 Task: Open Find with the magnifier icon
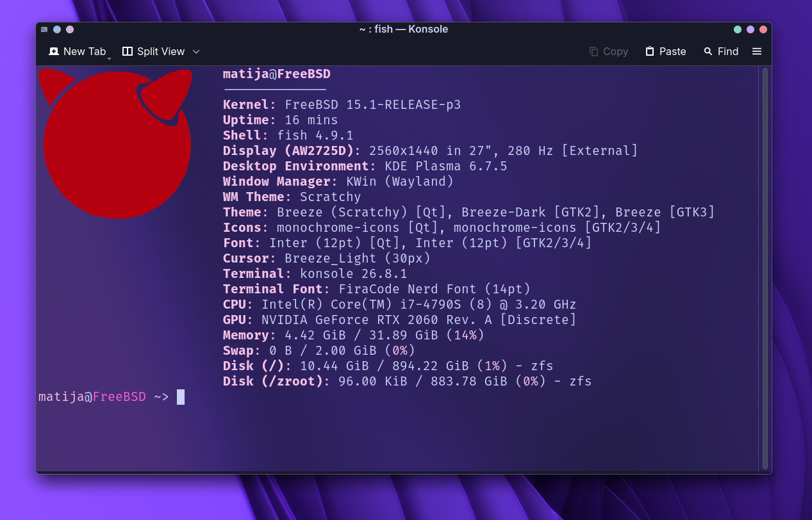(x=708, y=51)
